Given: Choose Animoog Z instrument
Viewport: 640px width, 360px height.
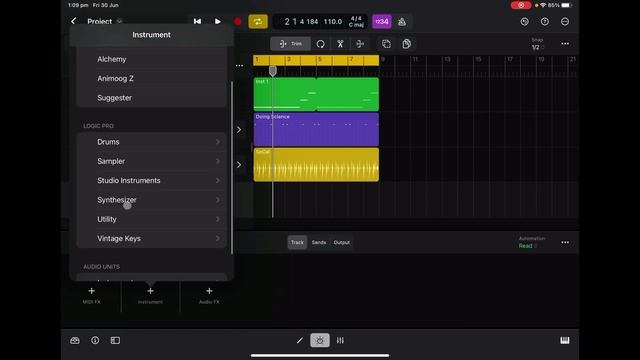Looking at the screenshot, I should pyautogui.click(x=151, y=78).
